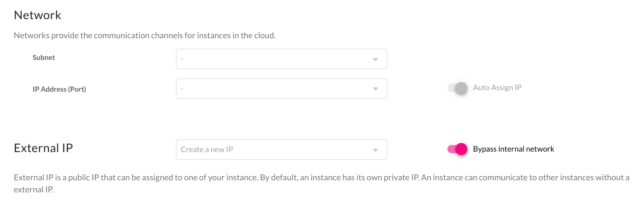The image size is (644, 210).
Task: Toggle the Auto Assign IP switch
Action: [x=457, y=88]
